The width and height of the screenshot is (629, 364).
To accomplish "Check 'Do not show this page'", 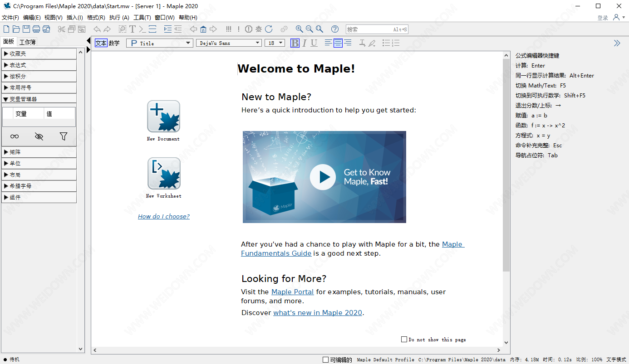I will click(x=404, y=339).
